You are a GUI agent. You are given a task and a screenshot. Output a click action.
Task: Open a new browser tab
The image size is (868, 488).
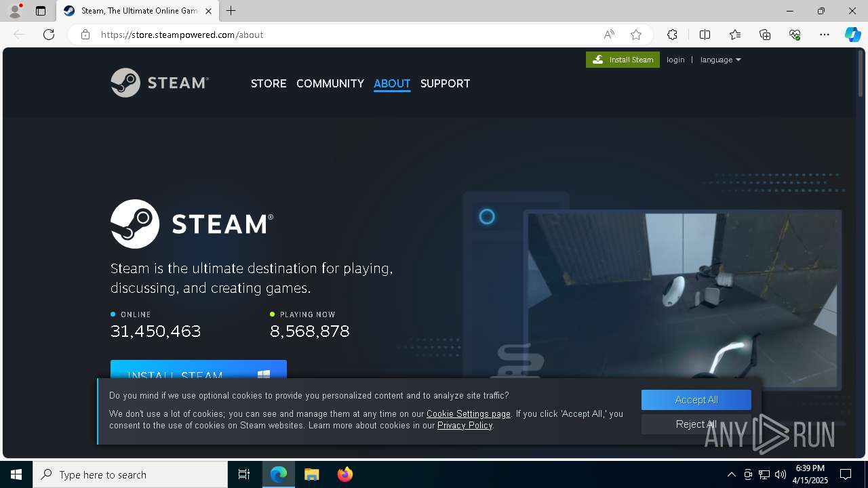pyautogui.click(x=231, y=11)
